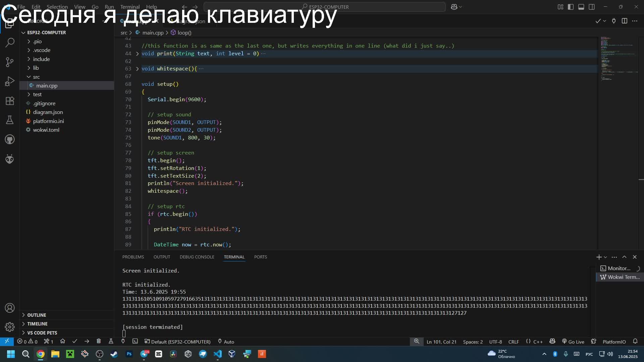Switch to the PROBLEMS panel tab
The height and width of the screenshot is (362, 644).
tap(133, 257)
